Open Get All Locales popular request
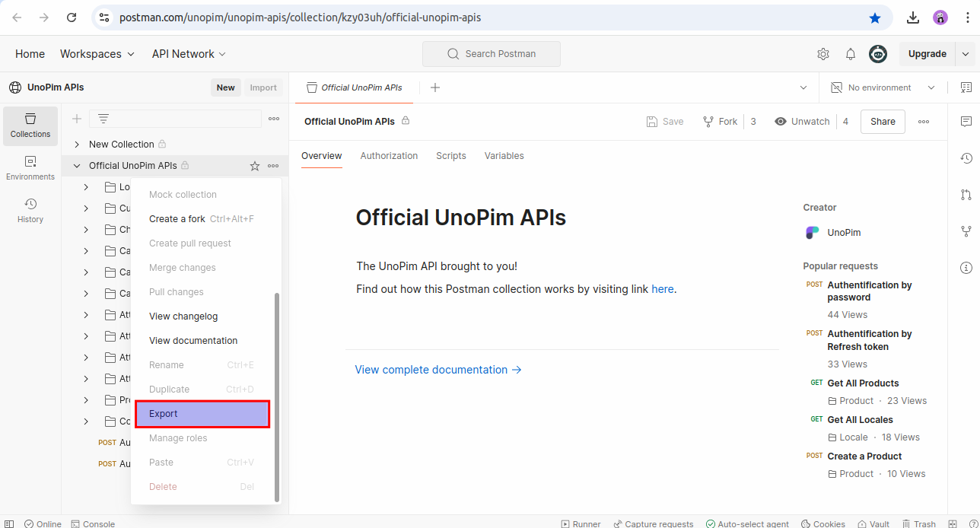The image size is (980, 528). coord(860,420)
